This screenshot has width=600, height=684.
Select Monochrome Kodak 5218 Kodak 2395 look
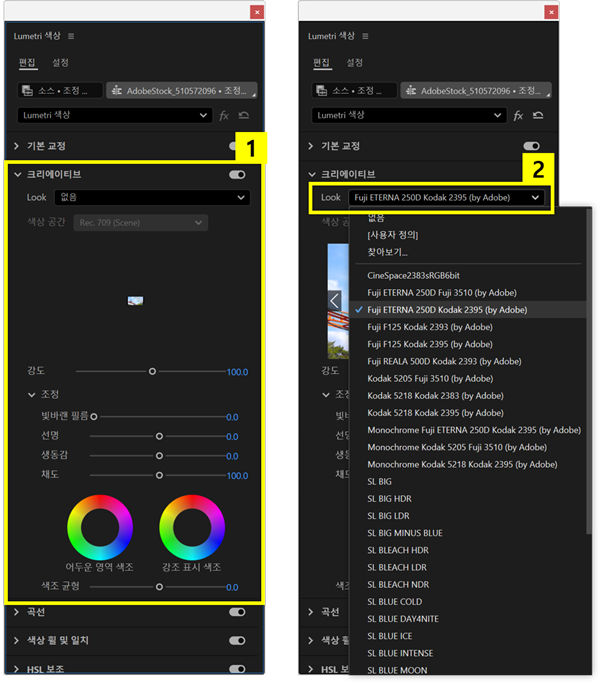click(x=462, y=465)
